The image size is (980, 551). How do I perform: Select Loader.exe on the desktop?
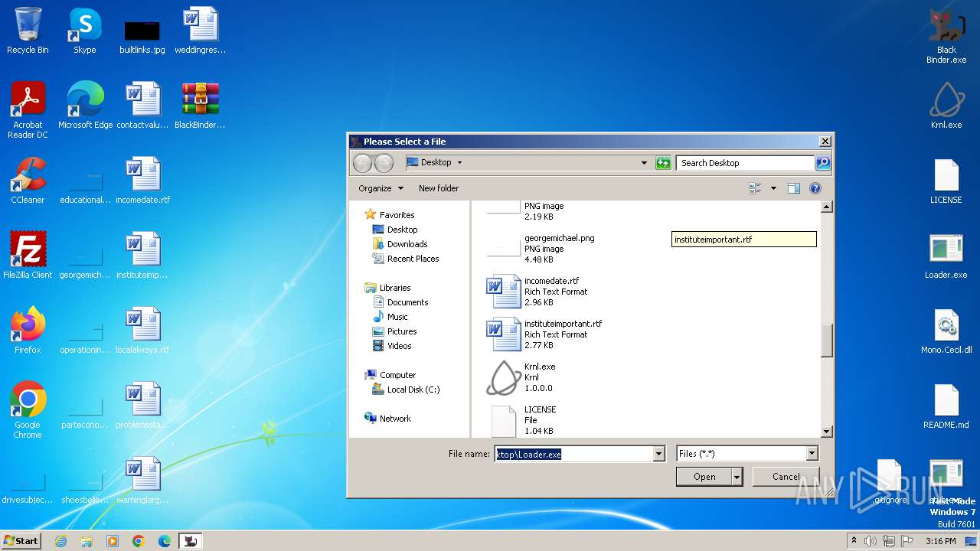(946, 256)
